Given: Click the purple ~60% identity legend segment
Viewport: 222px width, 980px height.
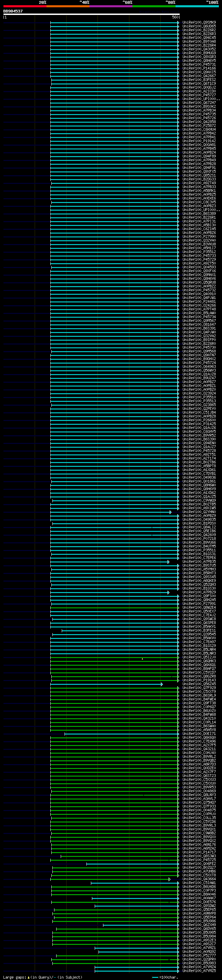Looking at the screenshot, I should coord(111,6).
